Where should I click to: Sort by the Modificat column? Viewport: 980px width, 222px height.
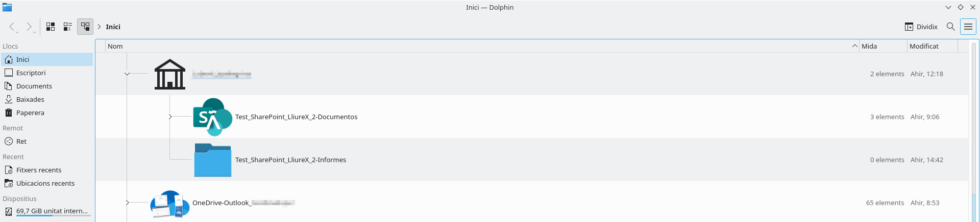tap(932, 46)
